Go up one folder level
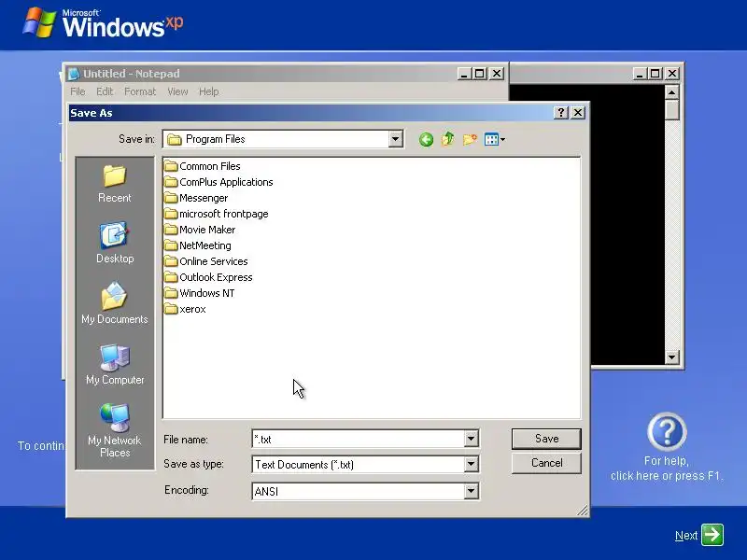 click(447, 139)
